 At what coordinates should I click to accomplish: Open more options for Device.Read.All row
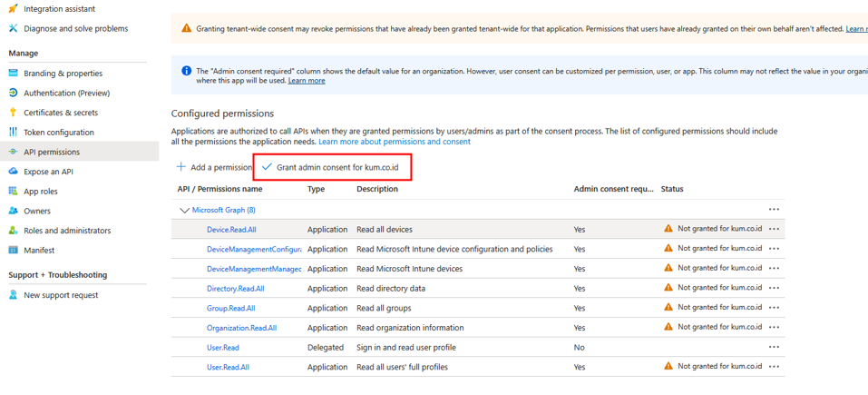pos(774,229)
